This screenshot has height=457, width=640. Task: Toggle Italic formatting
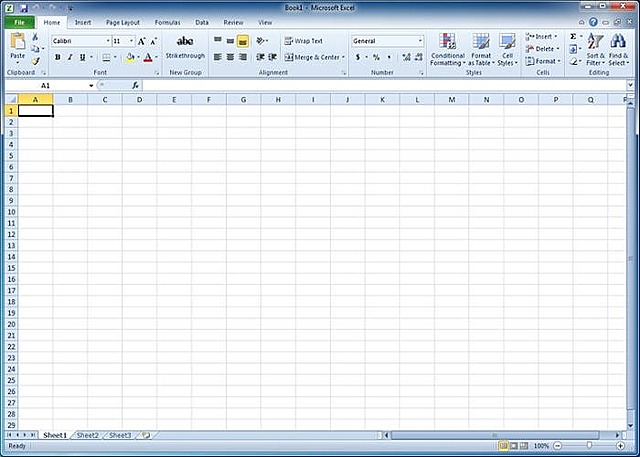click(x=70, y=58)
